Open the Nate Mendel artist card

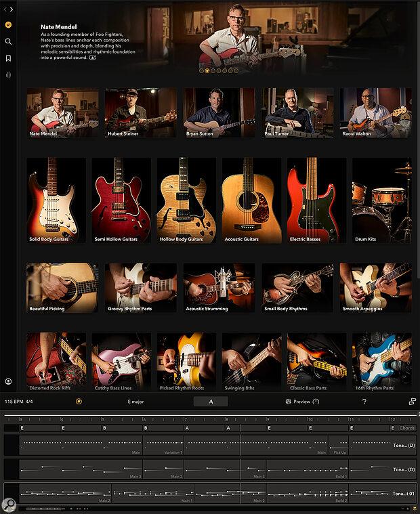click(62, 112)
